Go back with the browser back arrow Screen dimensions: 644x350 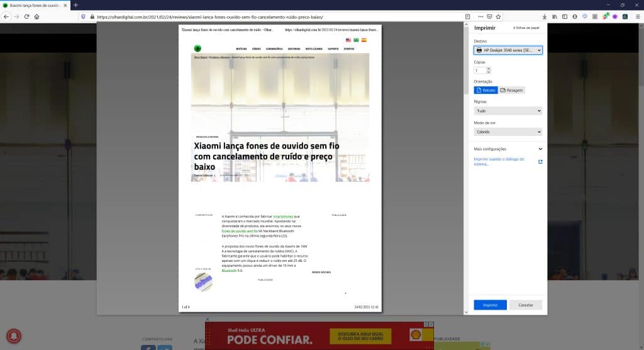point(6,17)
